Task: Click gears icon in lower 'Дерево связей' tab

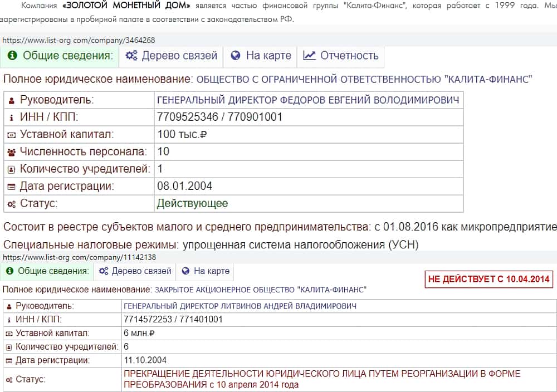Action: point(104,271)
